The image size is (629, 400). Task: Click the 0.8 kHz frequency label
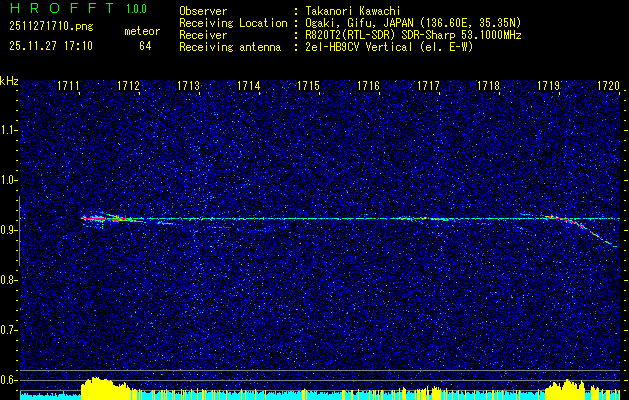click(9, 280)
